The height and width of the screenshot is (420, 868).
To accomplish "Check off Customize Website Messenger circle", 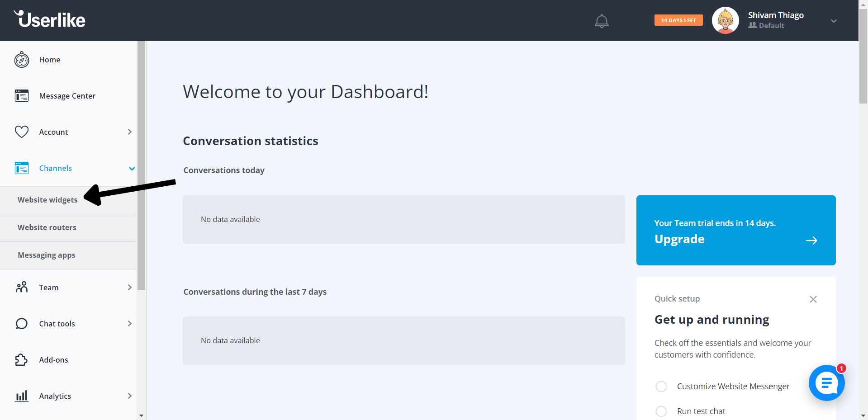I will pos(661,387).
